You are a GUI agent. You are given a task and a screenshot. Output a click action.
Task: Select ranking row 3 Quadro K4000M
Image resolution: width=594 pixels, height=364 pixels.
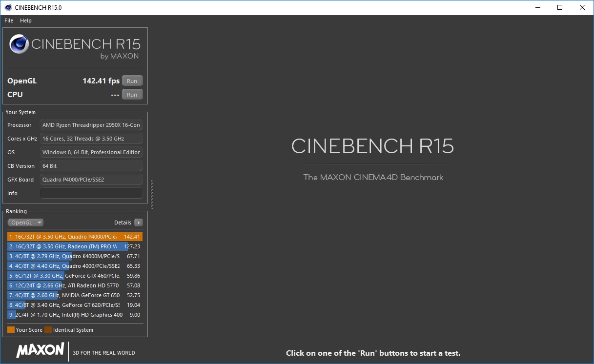click(x=75, y=256)
